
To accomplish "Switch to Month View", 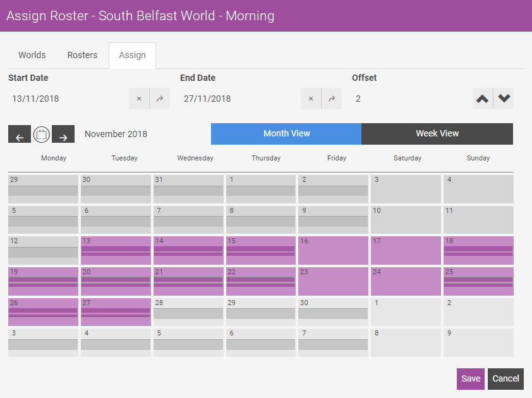I will (x=286, y=134).
